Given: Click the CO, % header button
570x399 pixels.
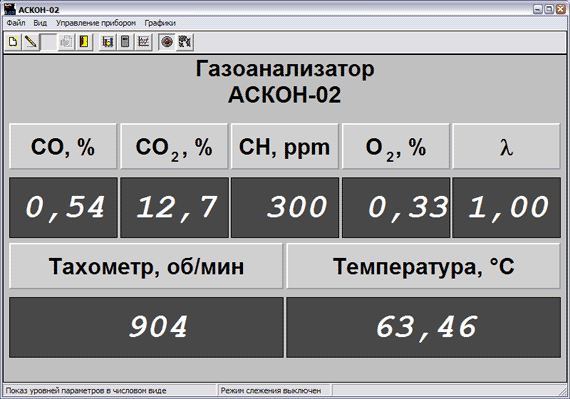Looking at the screenshot, I should (63, 146).
